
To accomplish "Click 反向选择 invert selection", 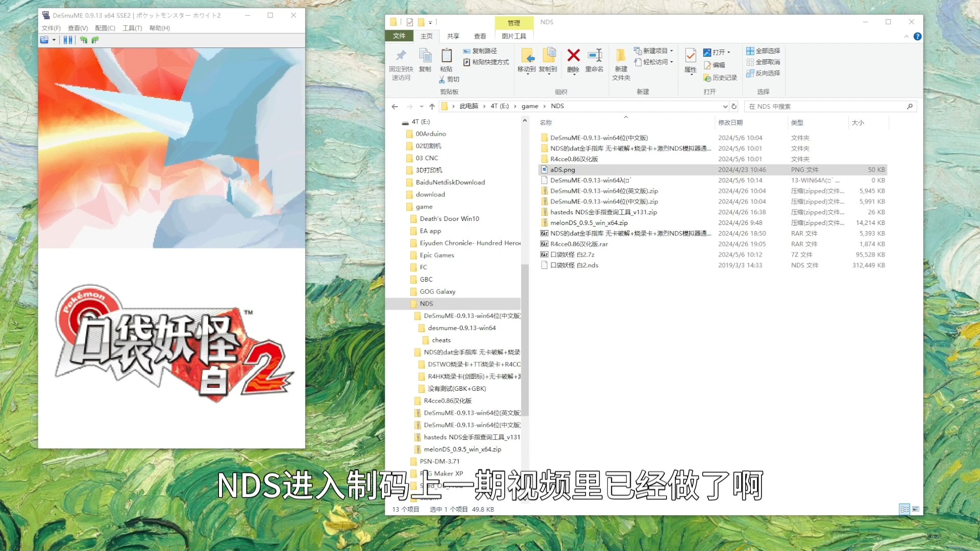I will [763, 73].
